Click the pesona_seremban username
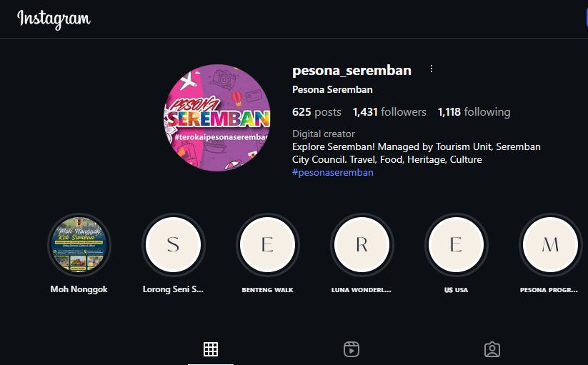This screenshot has width=588, height=365. point(352,71)
